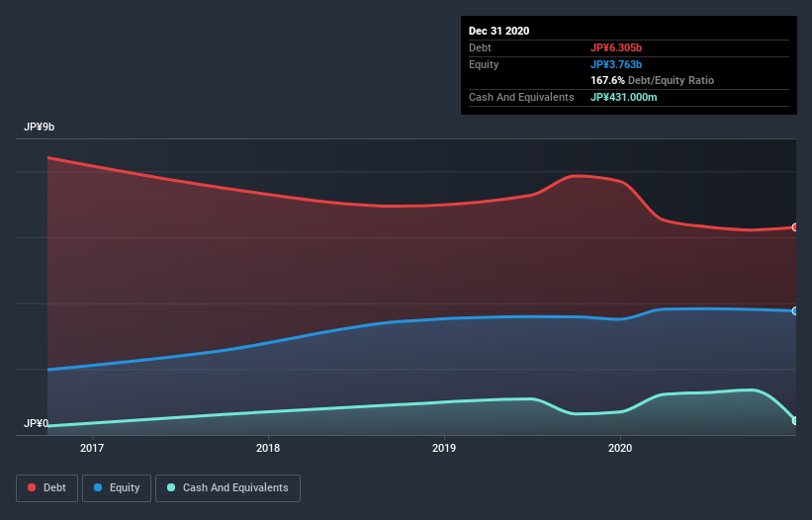Click the JP¥431.000m cash value
Screen dimensions: 812x520
coord(623,97)
